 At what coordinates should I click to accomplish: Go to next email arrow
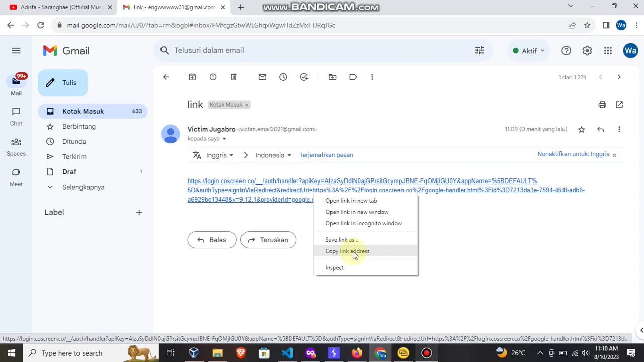coord(619,77)
